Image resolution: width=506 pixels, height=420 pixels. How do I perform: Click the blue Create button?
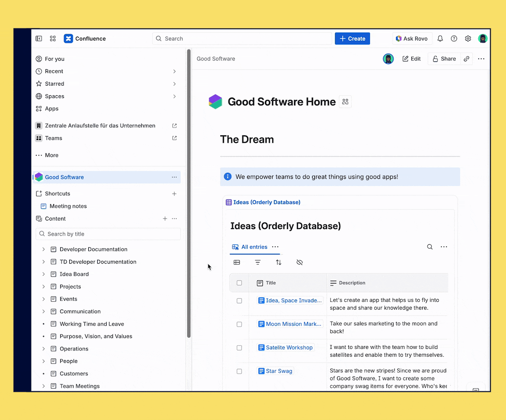point(352,39)
